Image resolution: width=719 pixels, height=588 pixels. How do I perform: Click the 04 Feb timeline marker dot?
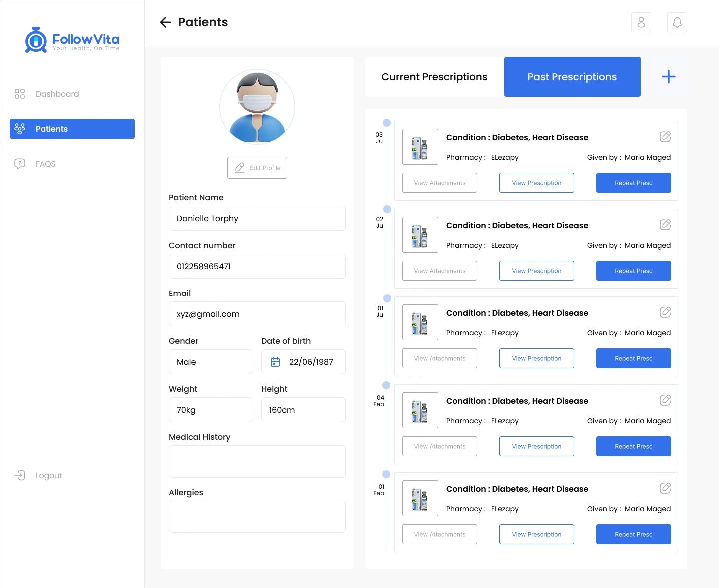[386, 385]
